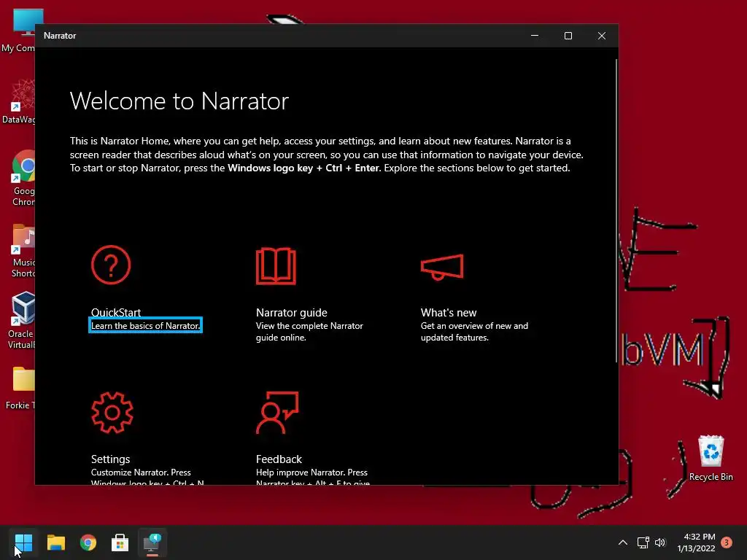Click 'Learn the basics of Narrator.' text
This screenshot has width=747, height=560.
[145, 326]
